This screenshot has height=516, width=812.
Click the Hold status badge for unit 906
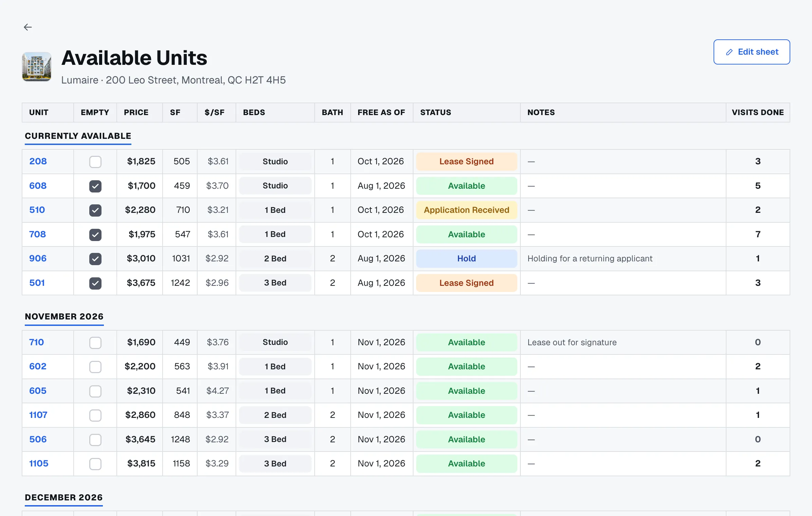(x=466, y=259)
